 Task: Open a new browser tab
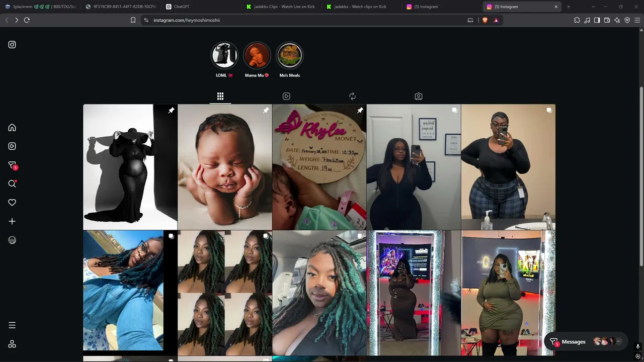(x=569, y=7)
